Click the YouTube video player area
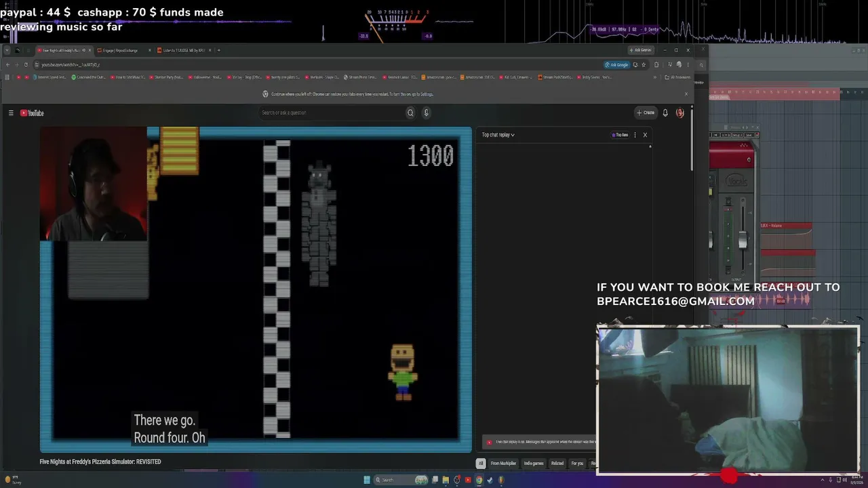The width and height of the screenshot is (868, 488). click(x=256, y=289)
